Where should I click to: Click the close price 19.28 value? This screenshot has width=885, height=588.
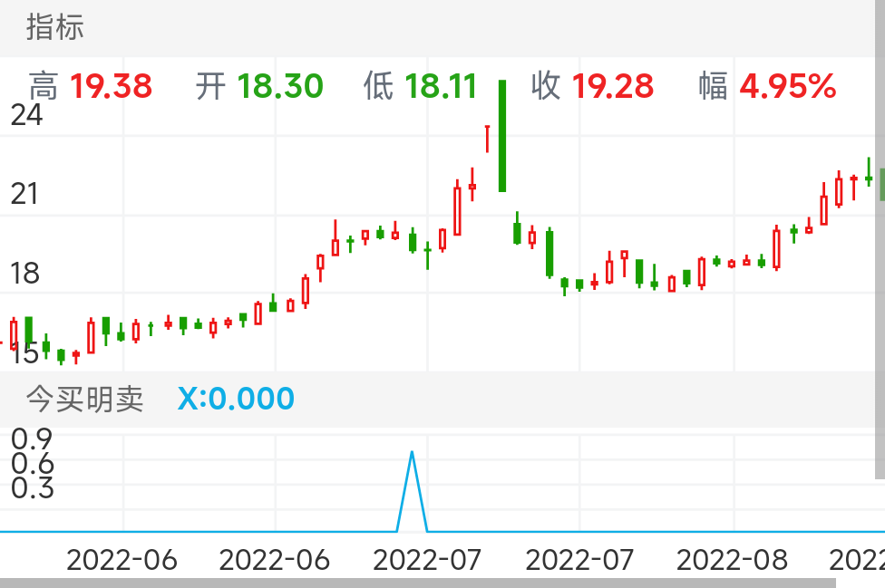pyautogui.click(x=613, y=86)
